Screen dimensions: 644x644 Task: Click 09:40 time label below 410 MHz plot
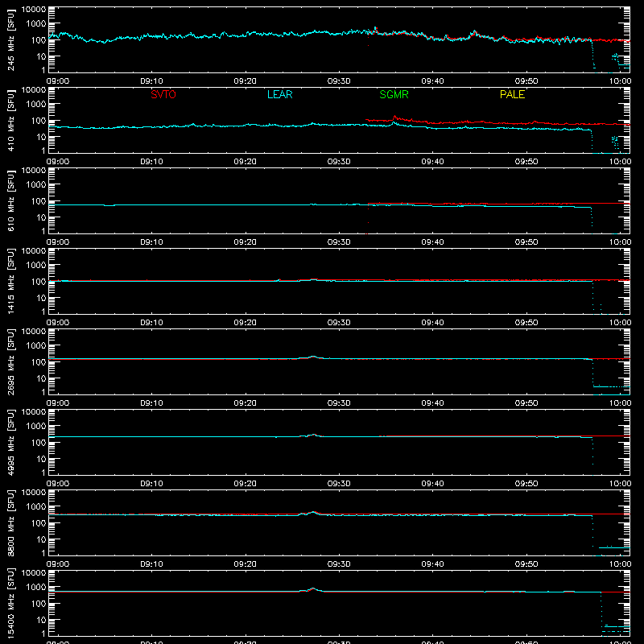432,162
